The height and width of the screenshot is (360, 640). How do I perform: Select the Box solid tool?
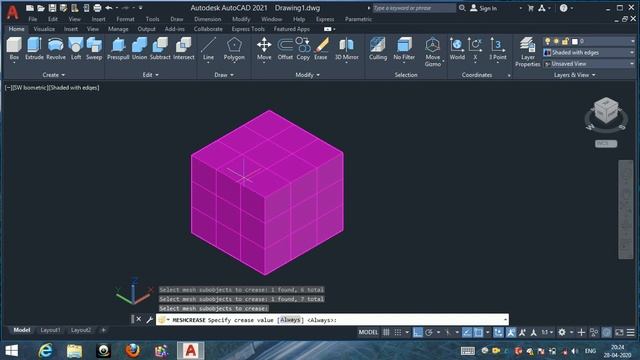point(14,49)
